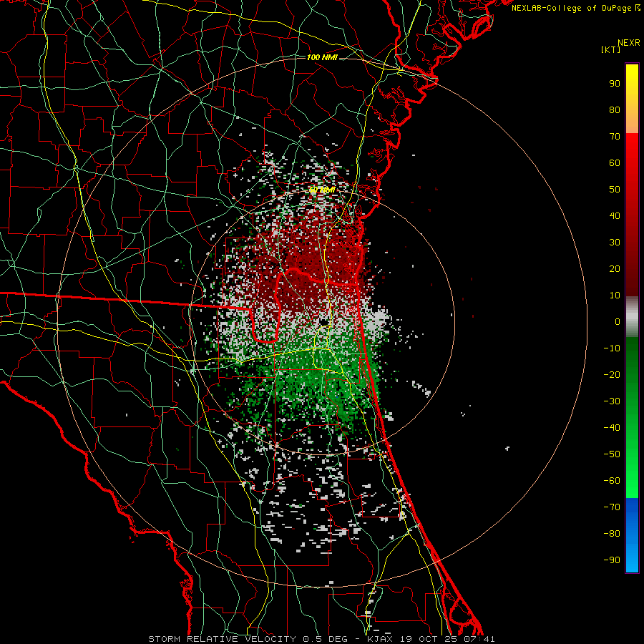Click the 100 NMI range ring label
The width and height of the screenshot is (644, 644).
click(x=322, y=57)
